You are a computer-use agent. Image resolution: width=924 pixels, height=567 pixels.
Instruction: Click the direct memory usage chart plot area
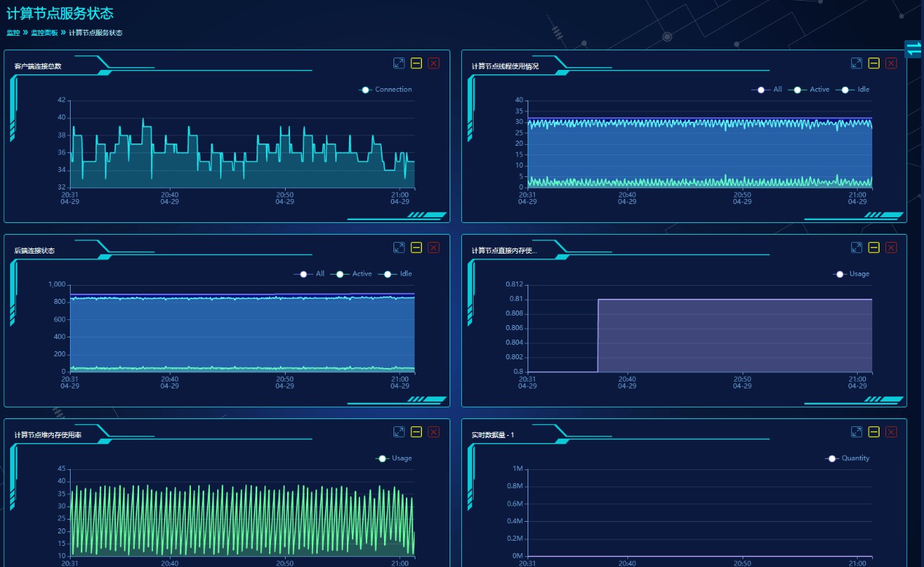click(700, 328)
